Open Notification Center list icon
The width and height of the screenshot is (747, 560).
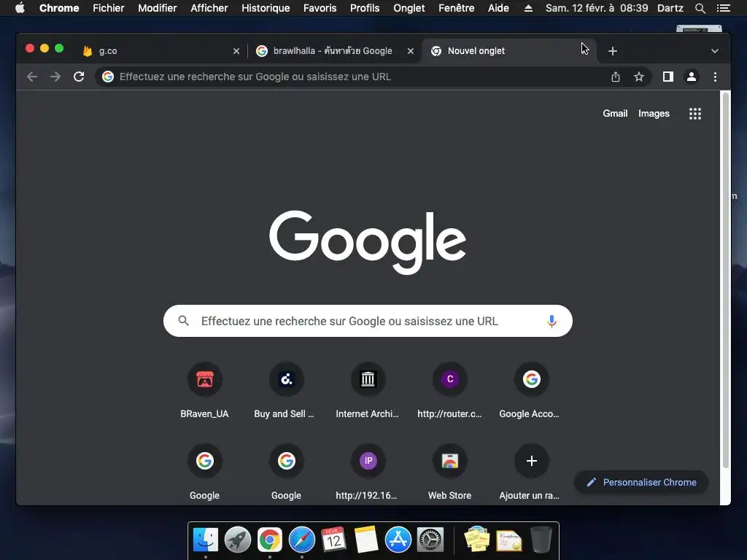click(723, 8)
